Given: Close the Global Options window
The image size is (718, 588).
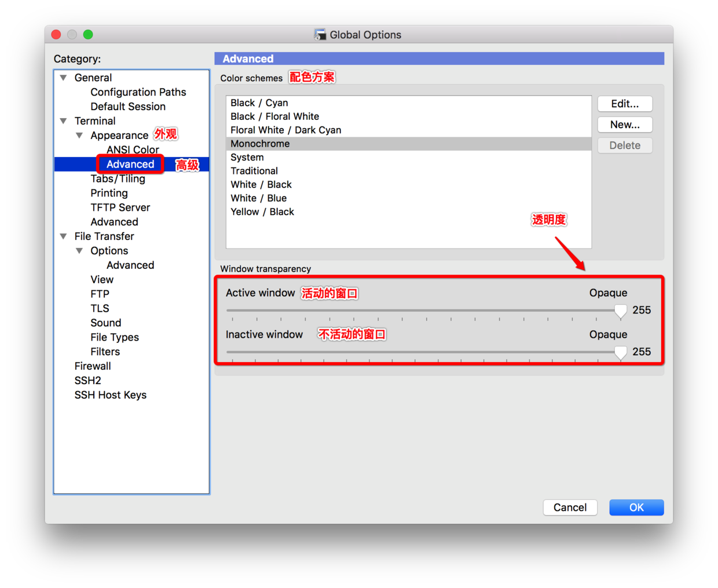Looking at the screenshot, I should click(56, 34).
